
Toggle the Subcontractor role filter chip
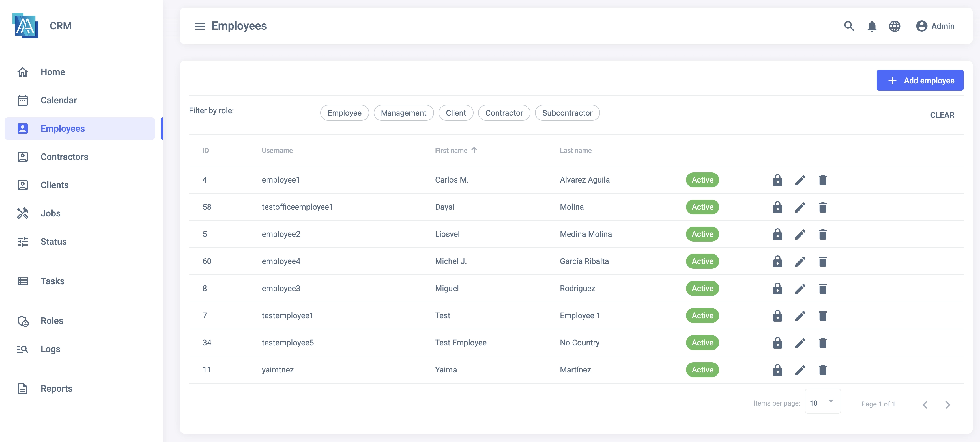point(567,113)
